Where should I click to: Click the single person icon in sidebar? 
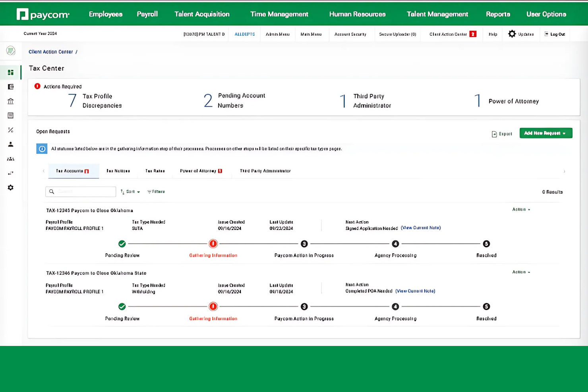click(11, 145)
